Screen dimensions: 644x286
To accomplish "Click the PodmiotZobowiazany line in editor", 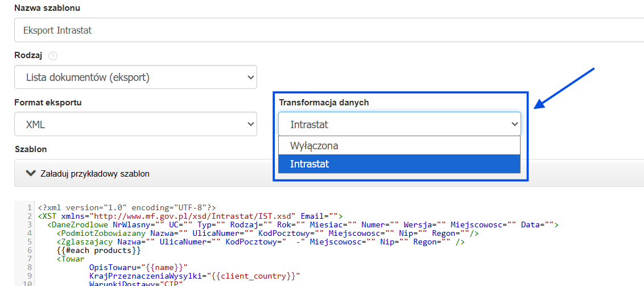I will pos(267,234).
